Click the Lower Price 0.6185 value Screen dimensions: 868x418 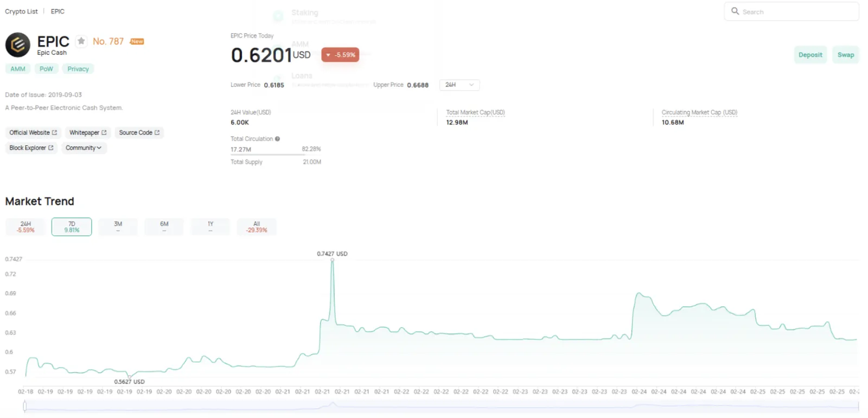(x=274, y=85)
